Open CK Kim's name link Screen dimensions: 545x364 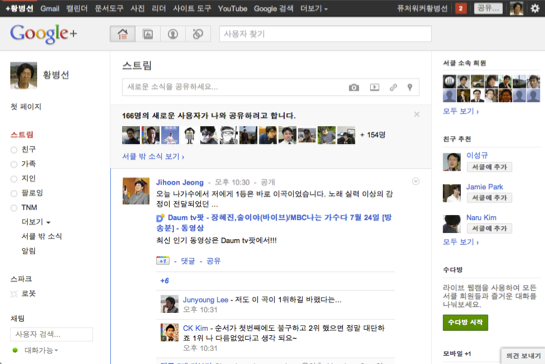[195, 328]
